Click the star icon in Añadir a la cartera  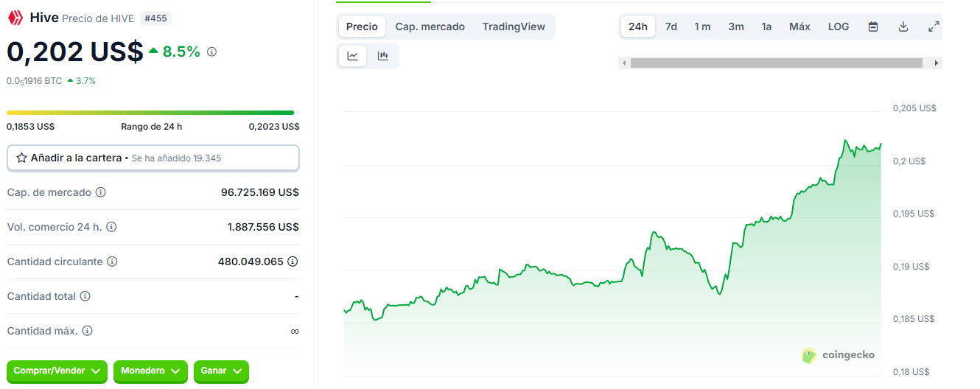point(21,158)
